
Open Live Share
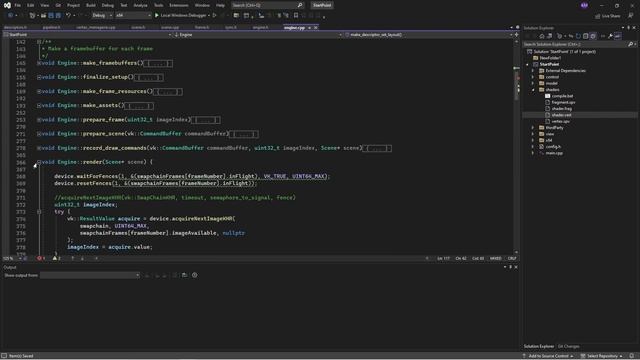click(607, 16)
